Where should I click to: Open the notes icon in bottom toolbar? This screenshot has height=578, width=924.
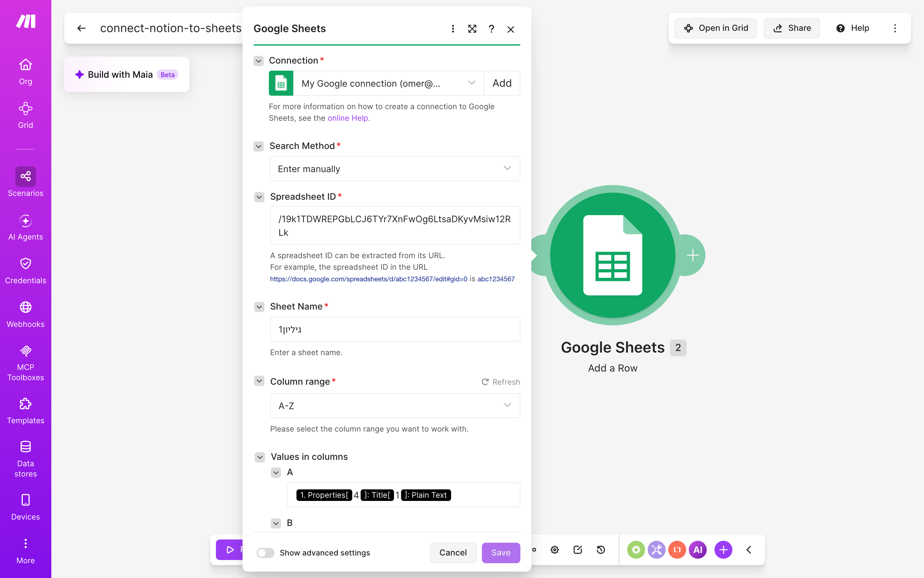pyautogui.click(x=578, y=550)
